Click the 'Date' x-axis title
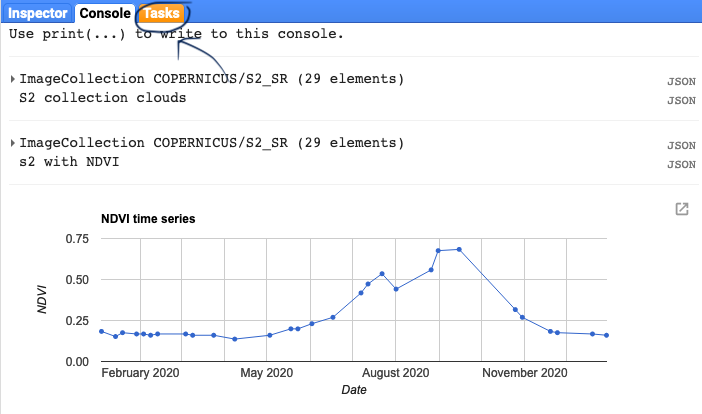The image size is (702, 414). click(x=354, y=390)
